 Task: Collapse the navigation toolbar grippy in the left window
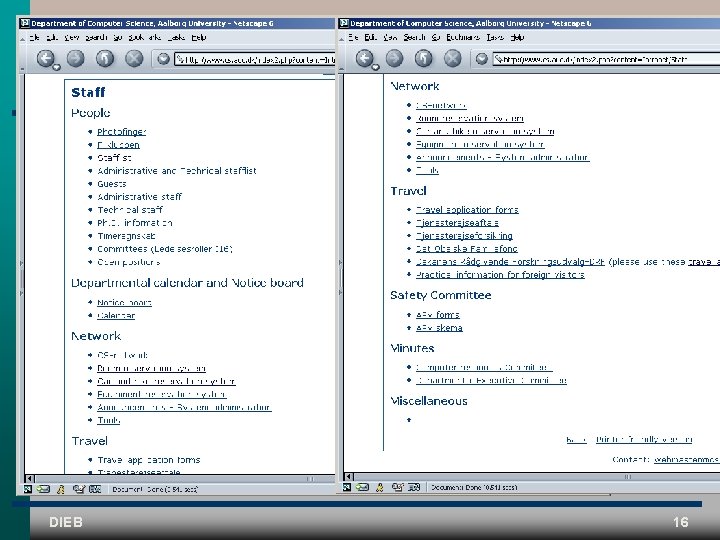[22, 69]
